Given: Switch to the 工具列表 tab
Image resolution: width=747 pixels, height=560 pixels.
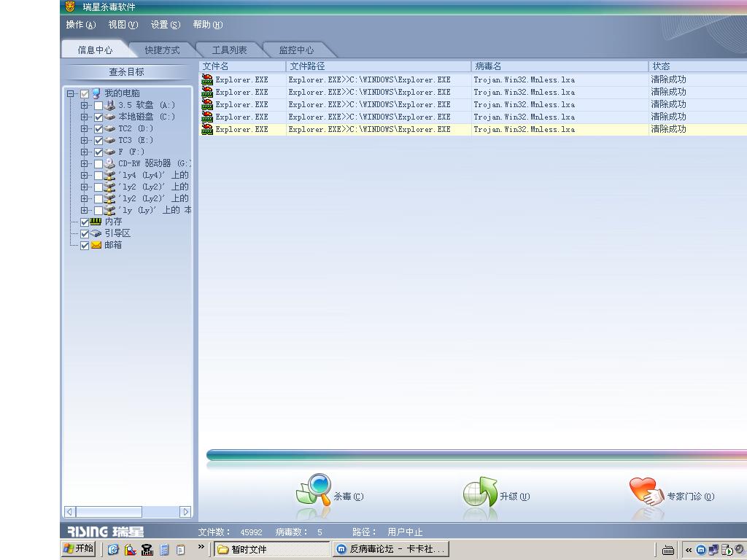Looking at the screenshot, I should 229,50.
